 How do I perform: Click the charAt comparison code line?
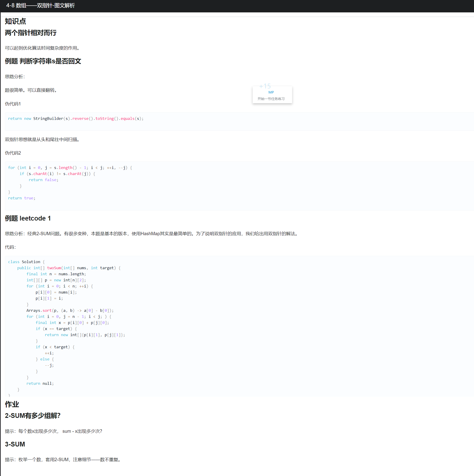click(57, 174)
